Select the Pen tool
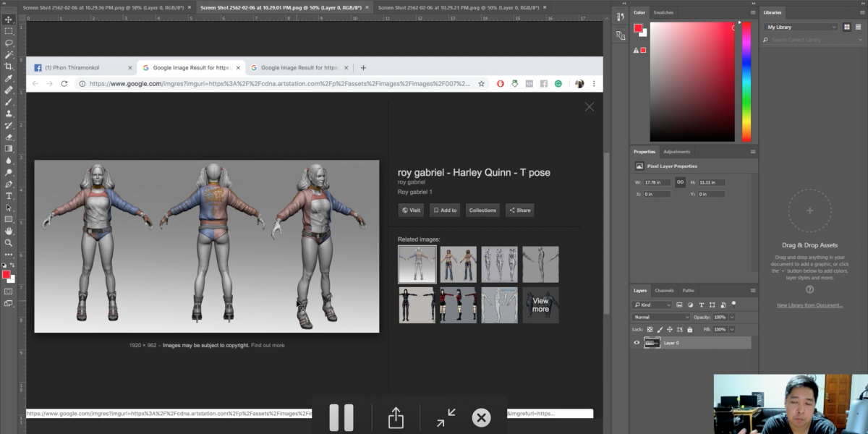The image size is (868, 434). [x=9, y=184]
